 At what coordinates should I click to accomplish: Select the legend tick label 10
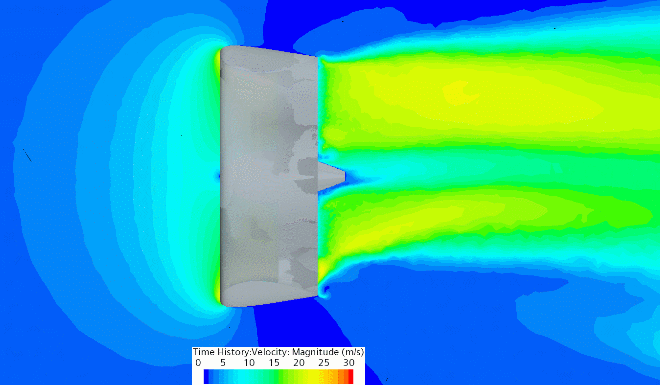[x=249, y=362]
